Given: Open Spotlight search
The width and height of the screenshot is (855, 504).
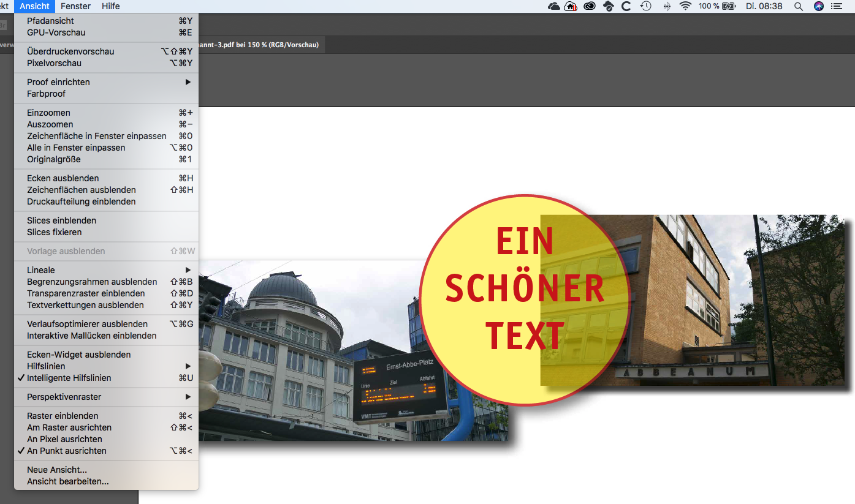Looking at the screenshot, I should pyautogui.click(x=798, y=6).
